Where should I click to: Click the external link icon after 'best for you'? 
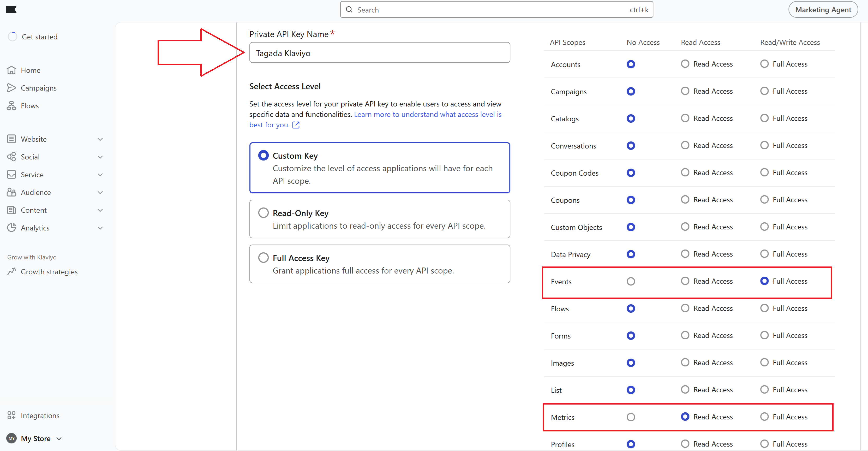pyautogui.click(x=296, y=125)
